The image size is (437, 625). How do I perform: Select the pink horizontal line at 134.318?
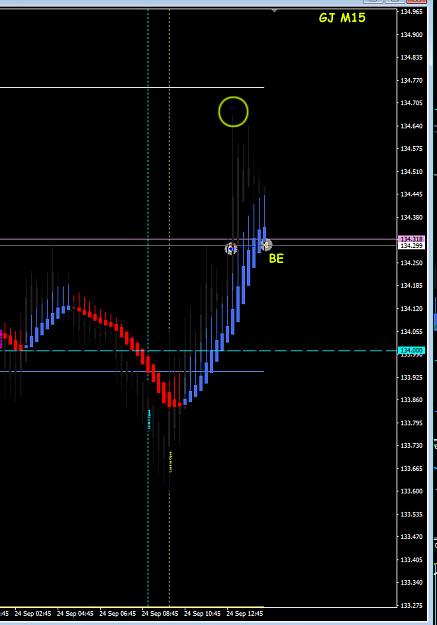pyautogui.click(x=198, y=240)
